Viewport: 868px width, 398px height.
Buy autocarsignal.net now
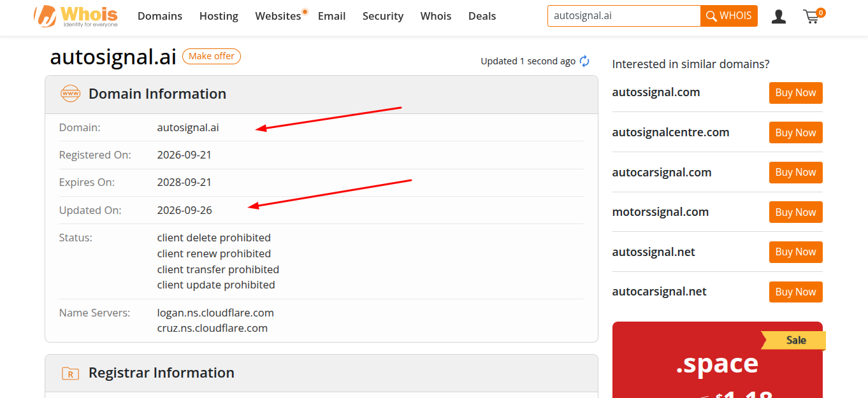(x=796, y=292)
